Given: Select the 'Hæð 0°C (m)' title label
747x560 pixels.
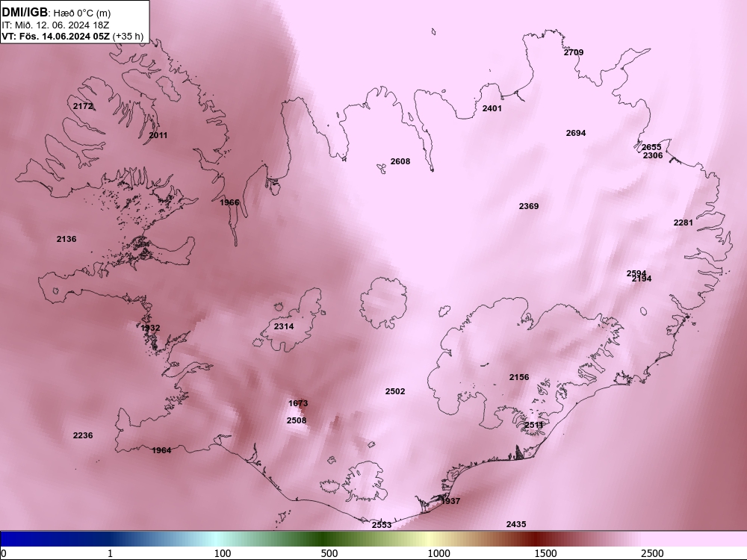Looking at the screenshot, I should pos(81,13).
